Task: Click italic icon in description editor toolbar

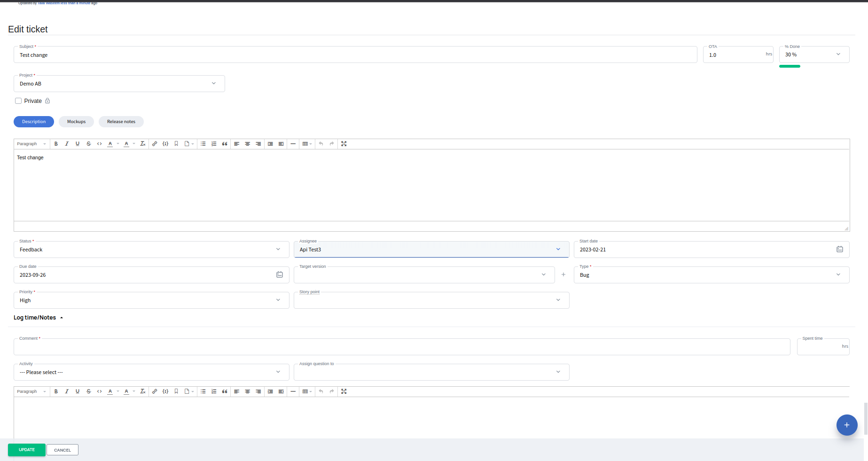Action: coord(67,144)
